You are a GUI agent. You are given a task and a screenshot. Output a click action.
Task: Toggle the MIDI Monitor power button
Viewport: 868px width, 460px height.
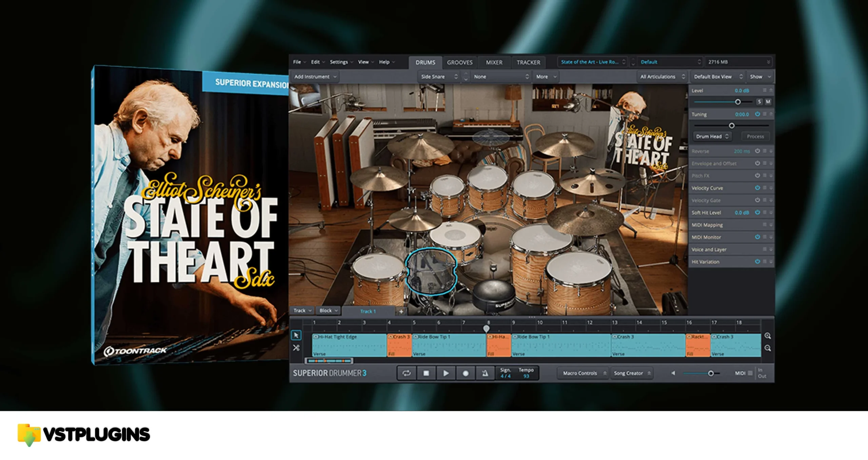pos(757,237)
